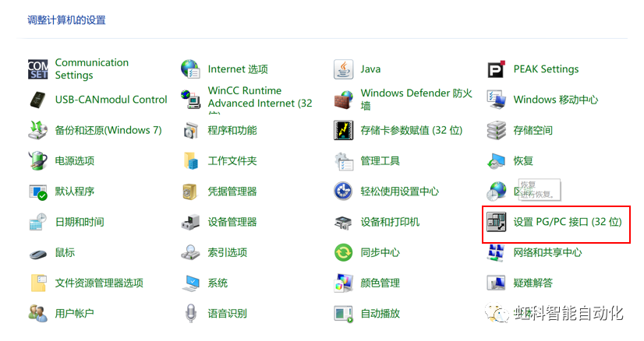Image resolution: width=644 pixels, height=341 pixels.
Task: Click the 凭据管理器 safe icon
Action: [189, 192]
